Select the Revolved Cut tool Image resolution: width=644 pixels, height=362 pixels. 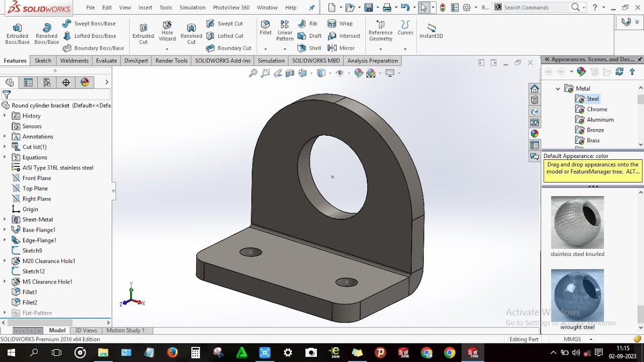[191, 33]
